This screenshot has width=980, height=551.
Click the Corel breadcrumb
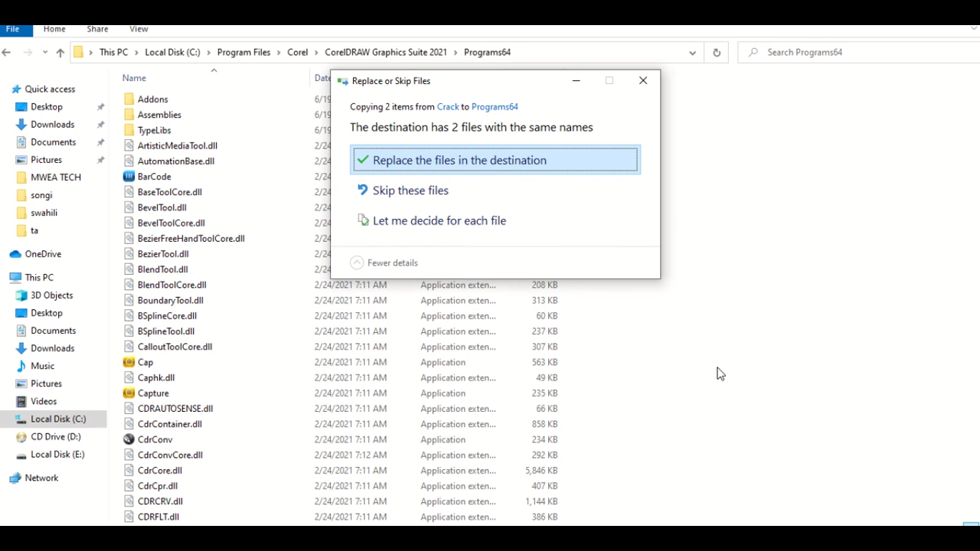pos(298,52)
